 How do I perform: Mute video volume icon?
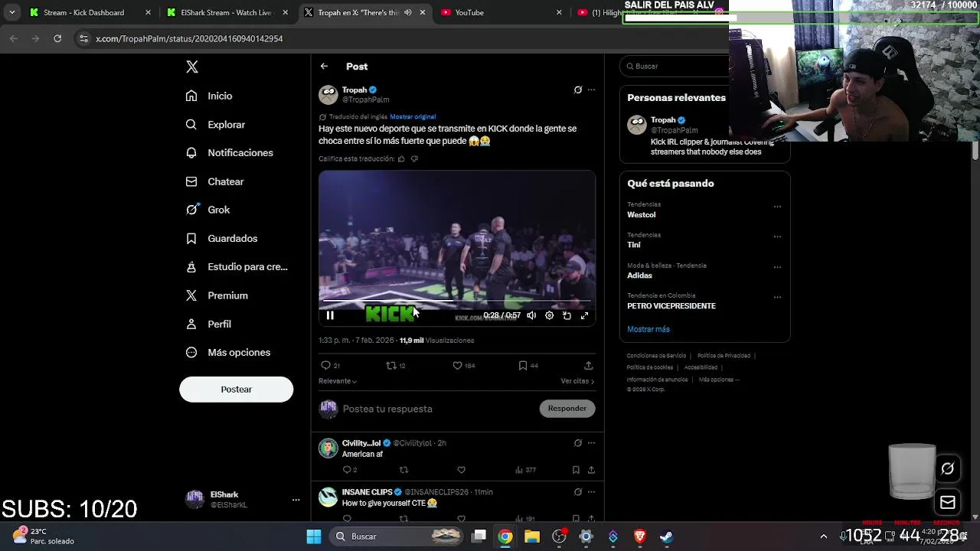[531, 315]
